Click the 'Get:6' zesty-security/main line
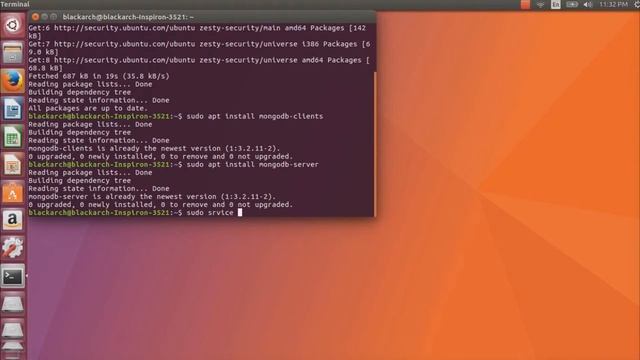 pos(197,32)
